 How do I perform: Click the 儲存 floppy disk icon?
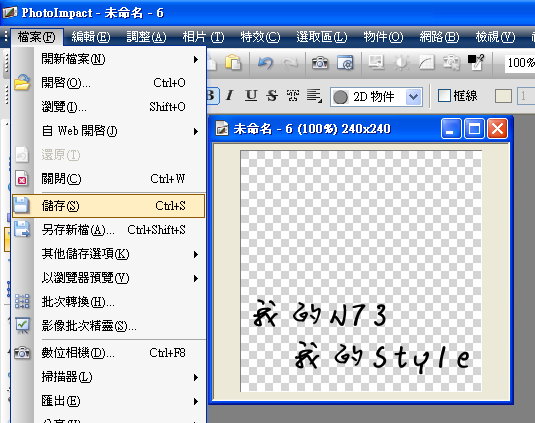pyautogui.click(x=21, y=205)
